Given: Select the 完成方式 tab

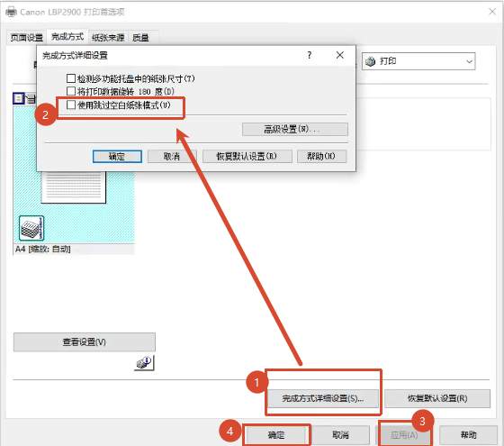Looking at the screenshot, I should pyautogui.click(x=67, y=37).
